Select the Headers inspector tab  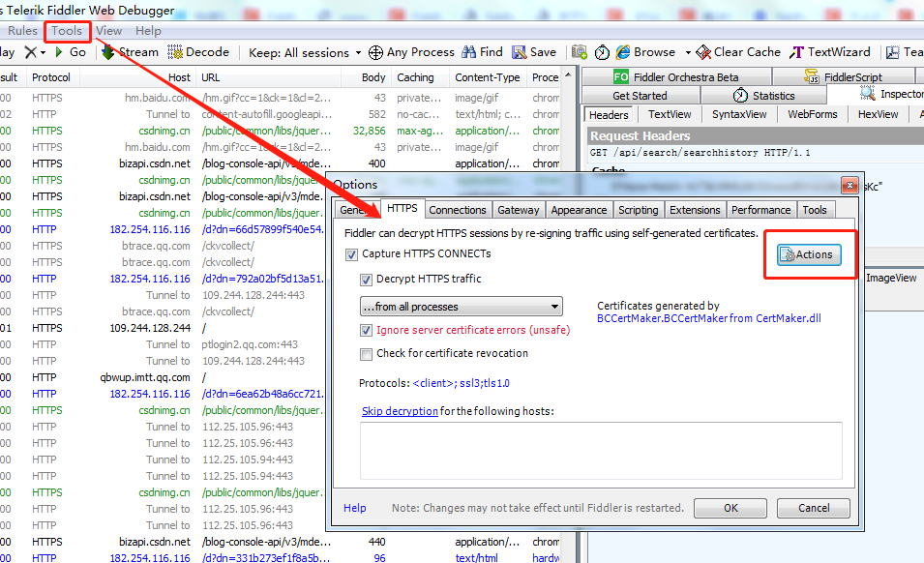pyautogui.click(x=609, y=115)
